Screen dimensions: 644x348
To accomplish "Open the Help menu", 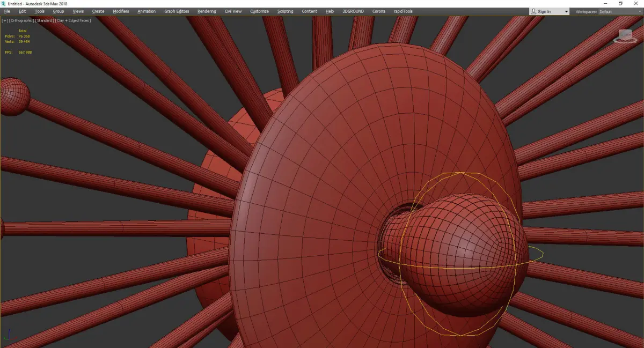I will point(330,11).
